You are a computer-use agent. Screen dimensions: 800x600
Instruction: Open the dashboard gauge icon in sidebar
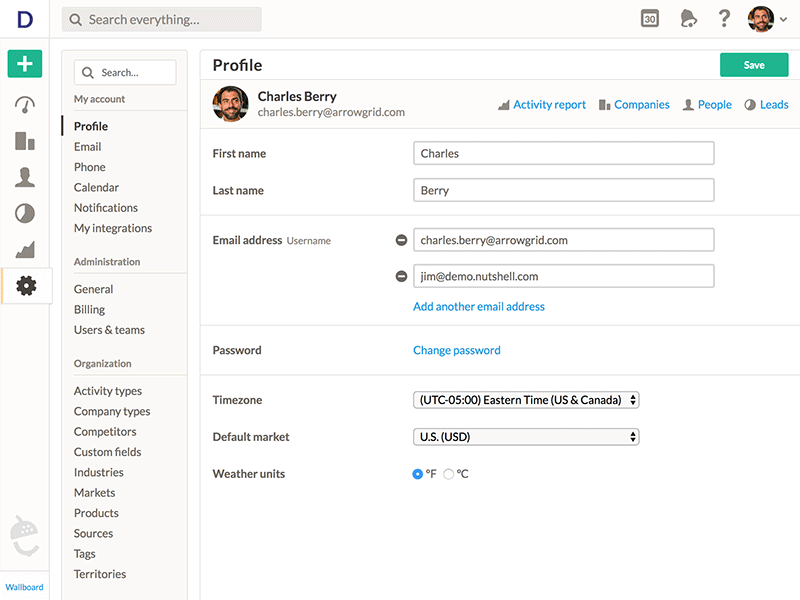coord(25,105)
